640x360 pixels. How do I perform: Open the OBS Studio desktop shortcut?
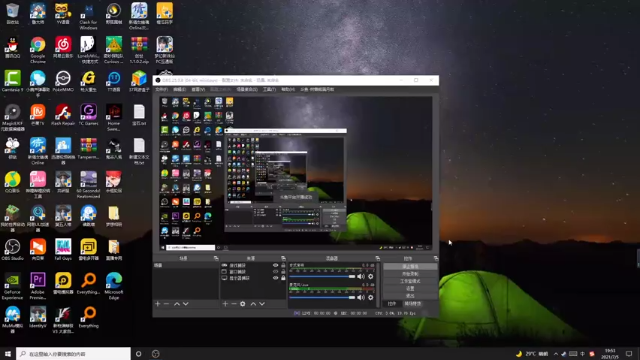point(12,249)
